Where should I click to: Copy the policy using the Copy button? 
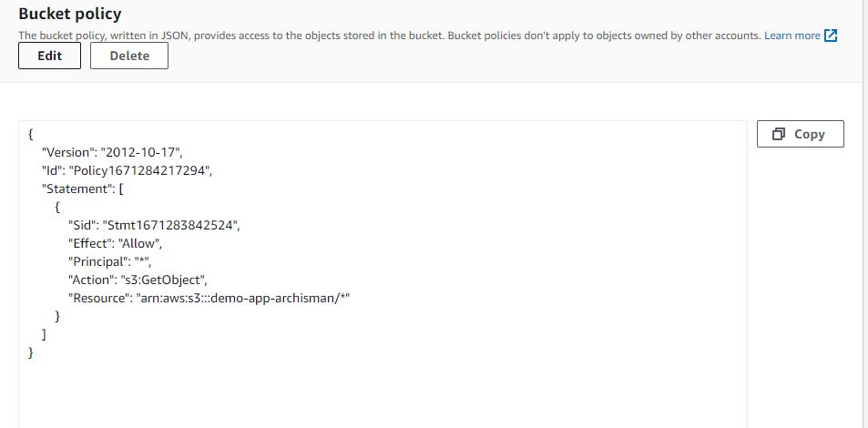tap(801, 134)
